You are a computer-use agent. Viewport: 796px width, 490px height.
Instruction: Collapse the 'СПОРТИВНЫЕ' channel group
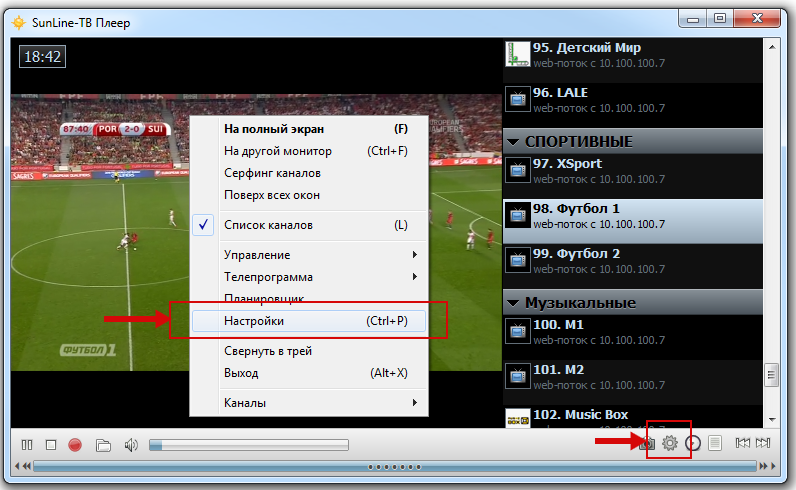tap(633, 142)
